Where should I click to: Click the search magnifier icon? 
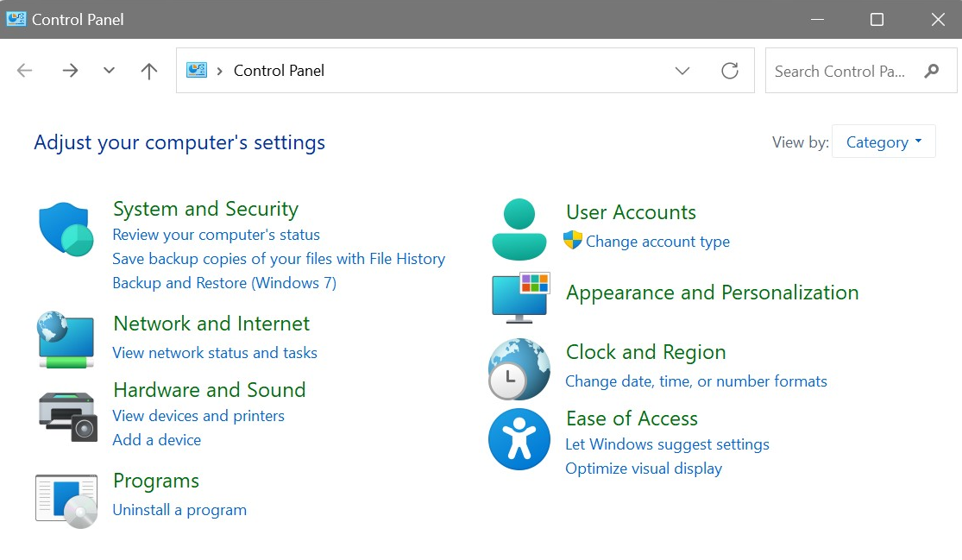[932, 71]
